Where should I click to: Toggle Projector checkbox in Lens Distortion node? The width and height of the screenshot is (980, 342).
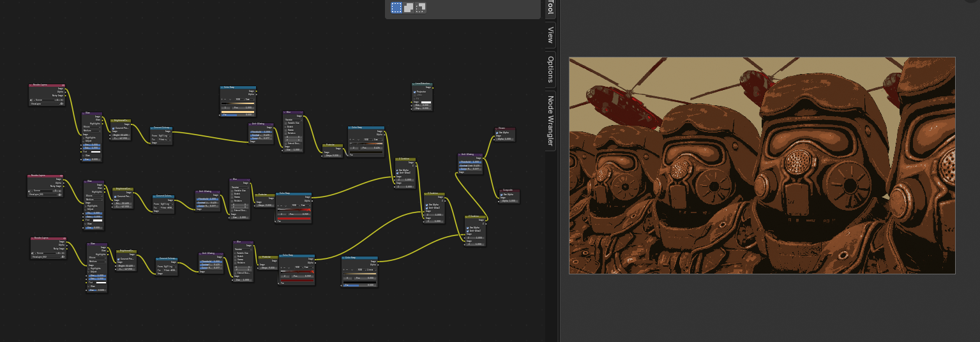[415, 92]
